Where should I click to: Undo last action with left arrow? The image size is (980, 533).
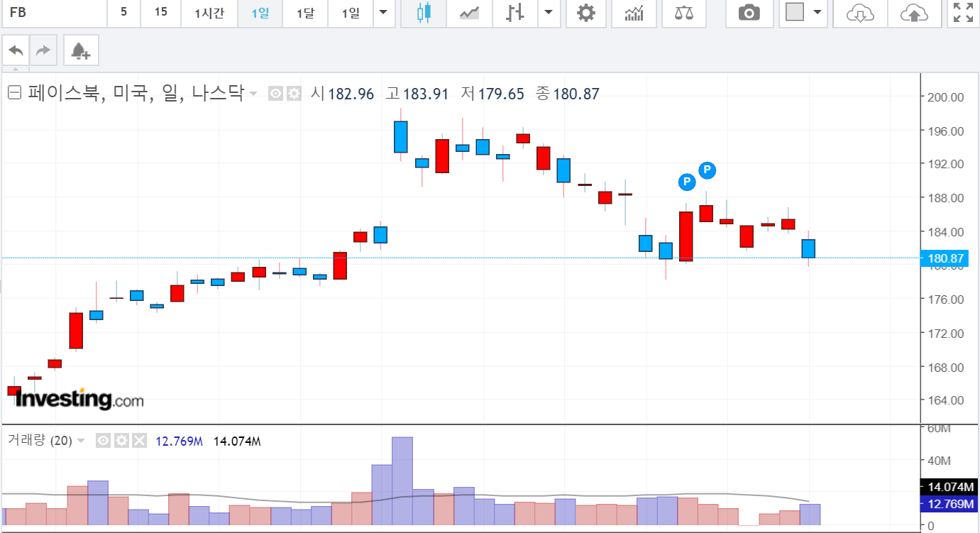[16, 50]
